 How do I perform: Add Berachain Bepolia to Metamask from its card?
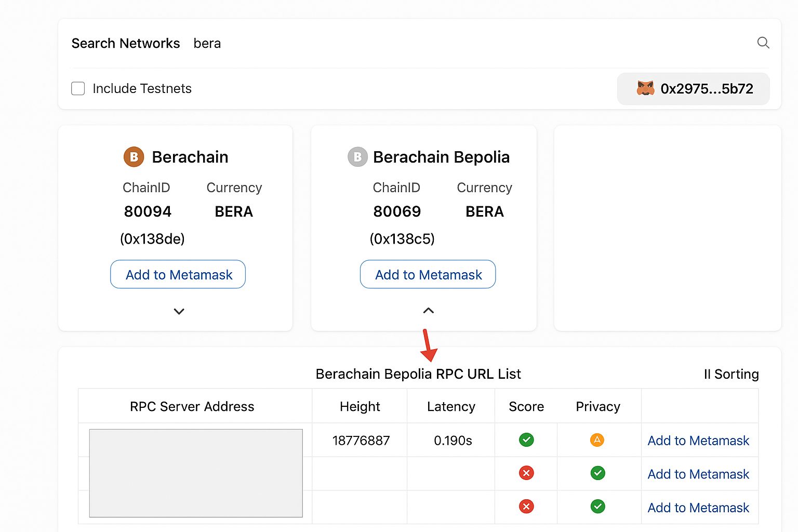pos(428,274)
